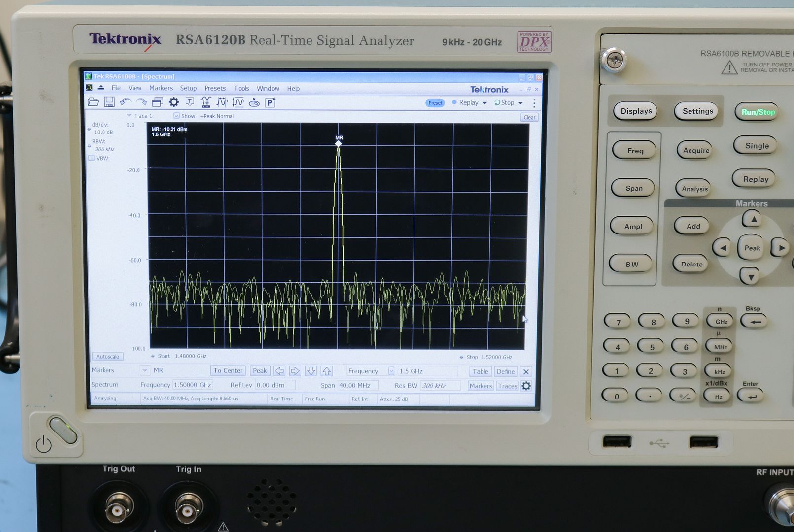The image size is (794, 532).
Task: Open the Setup menu
Action: [188, 88]
